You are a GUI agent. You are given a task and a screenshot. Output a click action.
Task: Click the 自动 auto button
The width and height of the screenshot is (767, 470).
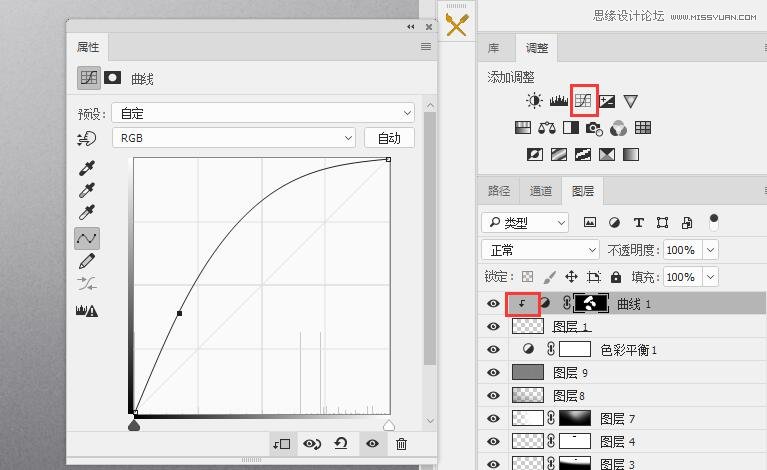(389, 138)
